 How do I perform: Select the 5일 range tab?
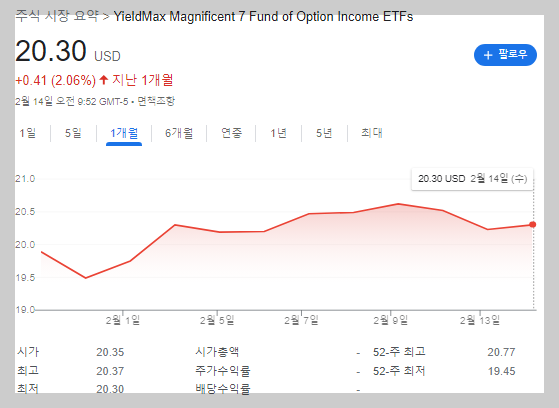coord(73,133)
